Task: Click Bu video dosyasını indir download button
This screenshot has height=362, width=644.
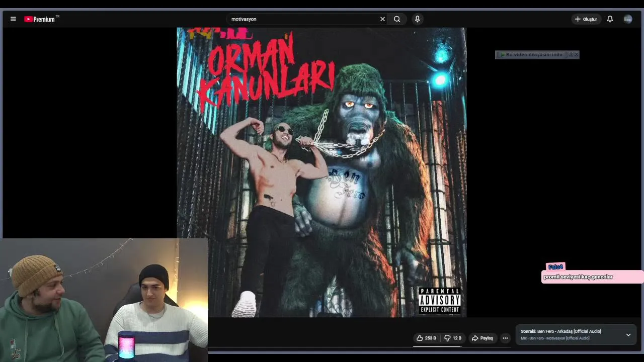Action: [x=531, y=54]
